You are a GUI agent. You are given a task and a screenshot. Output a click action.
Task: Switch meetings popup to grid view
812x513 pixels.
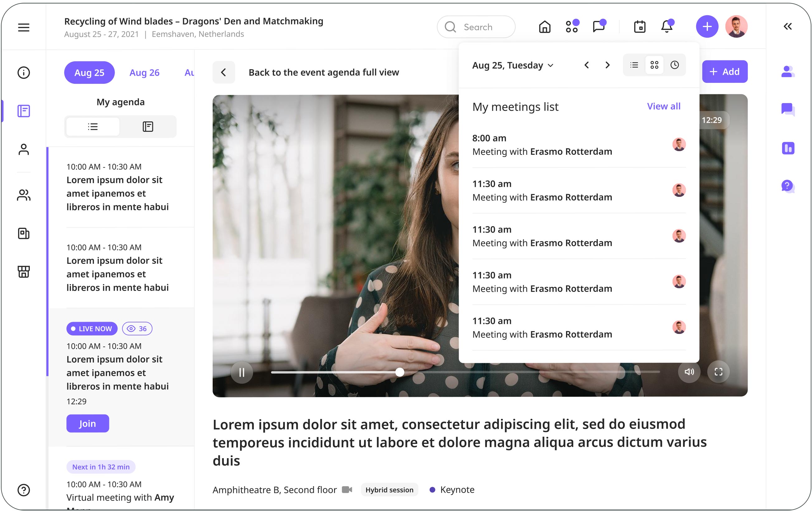(x=654, y=65)
